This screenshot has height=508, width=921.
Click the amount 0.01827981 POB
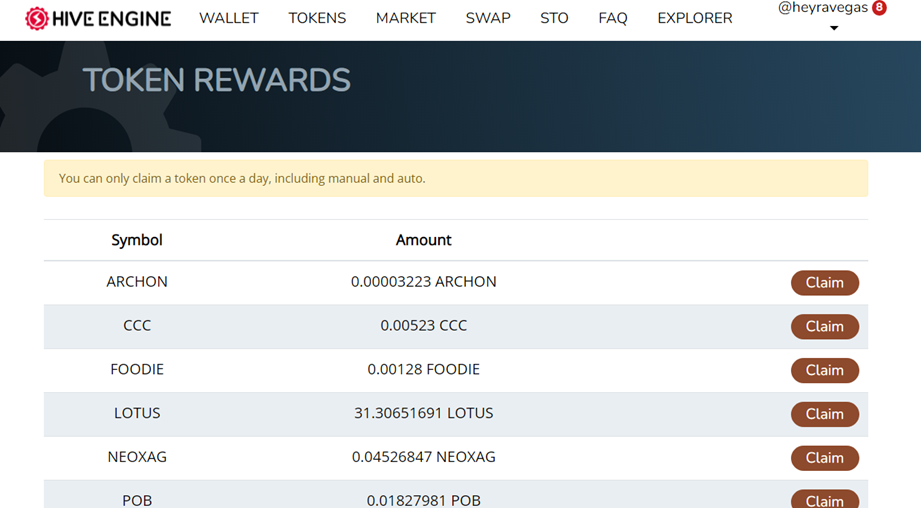click(423, 500)
